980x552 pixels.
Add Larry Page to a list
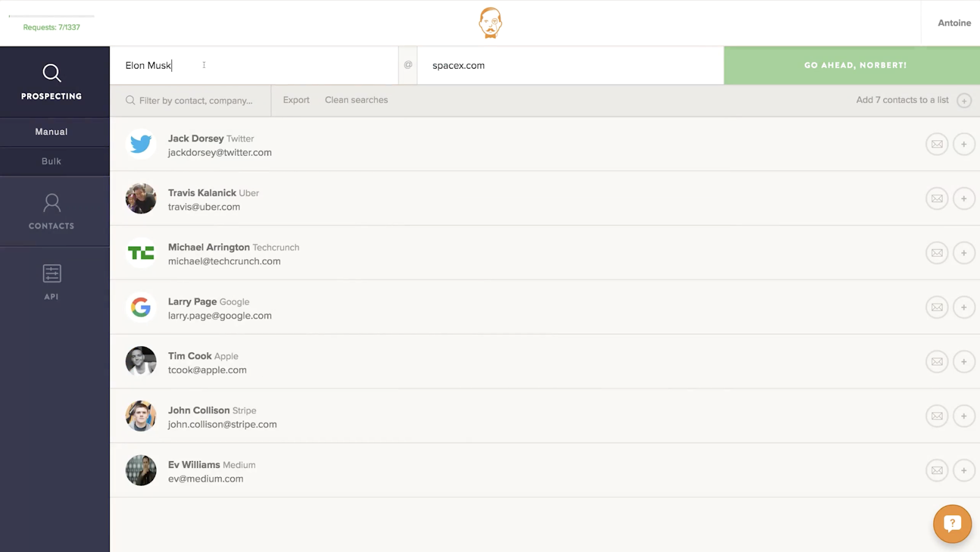point(964,308)
